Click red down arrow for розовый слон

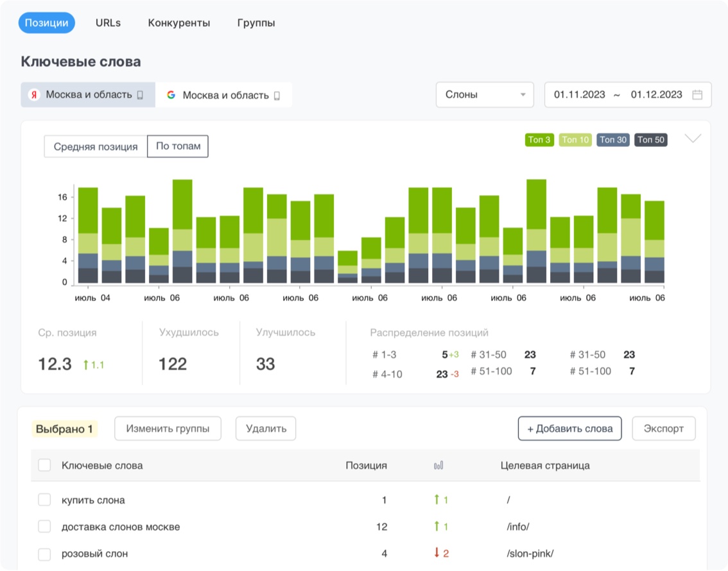(437, 553)
